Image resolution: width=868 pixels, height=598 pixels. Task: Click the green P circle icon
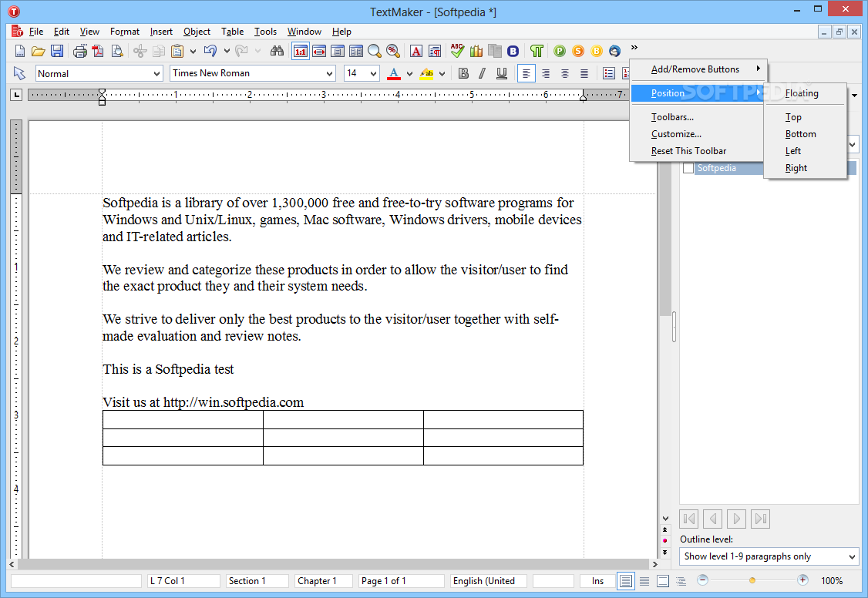[560, 52]
